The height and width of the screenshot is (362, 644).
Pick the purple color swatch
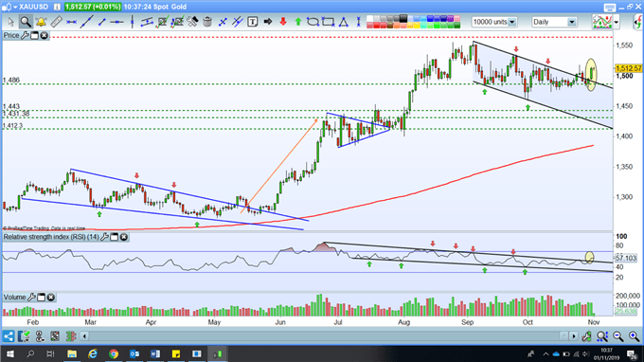450,19
